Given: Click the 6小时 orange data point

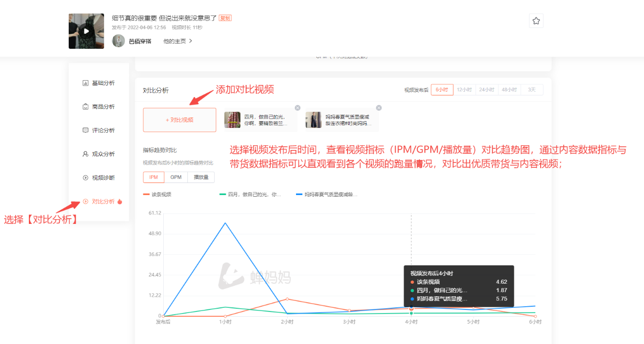Looking at the screenshot, I should coord(535,316).
